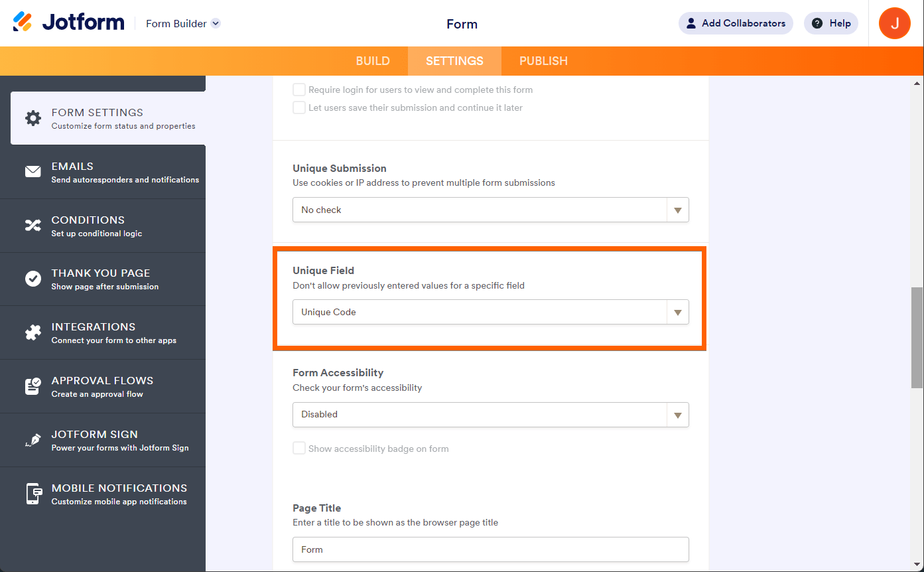Click the Emails envelope icon

33,172
